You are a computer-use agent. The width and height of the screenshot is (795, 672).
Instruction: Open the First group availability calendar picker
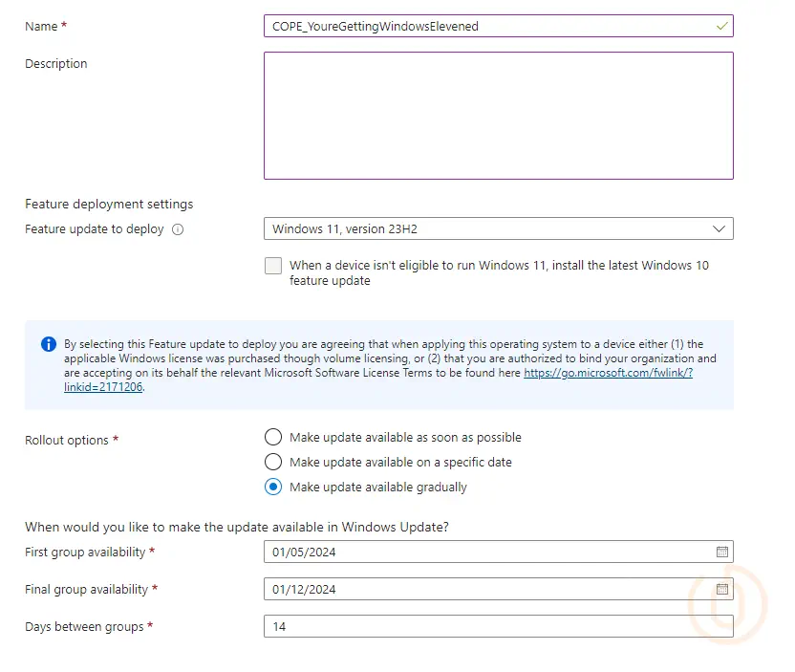pyautogui.click(x=722, y=553)
